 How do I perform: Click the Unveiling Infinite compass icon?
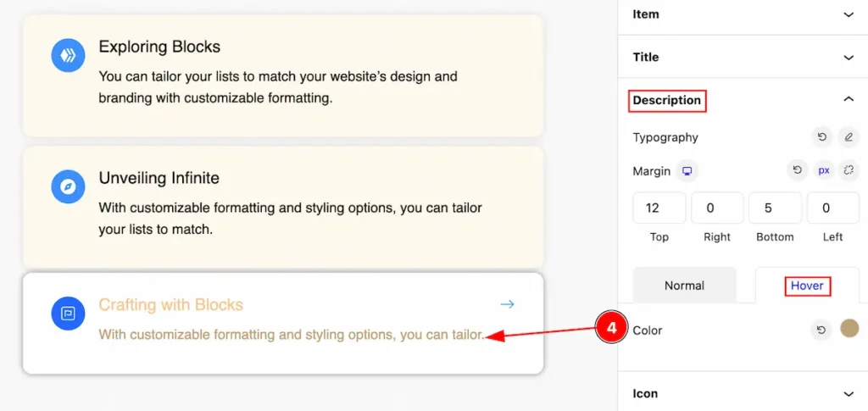coord(68,187)
